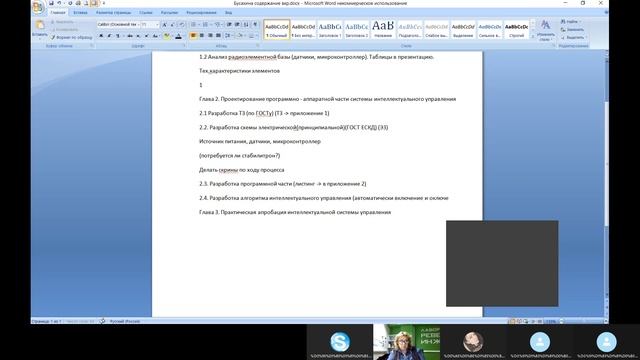Image resolution: width=640 pixels, height=360 pixels.
Task: Switch to the Page Layout (Разметка страницы) tab
Action: 113,13
